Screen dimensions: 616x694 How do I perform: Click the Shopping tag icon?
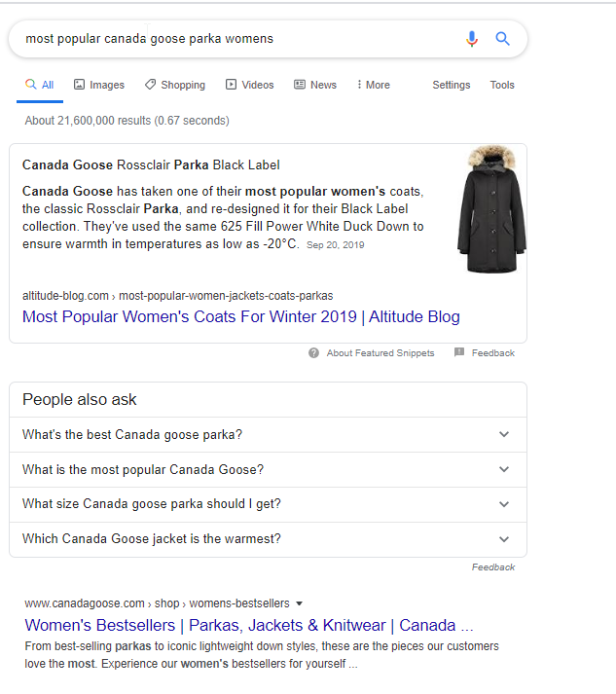click(151, 84)
